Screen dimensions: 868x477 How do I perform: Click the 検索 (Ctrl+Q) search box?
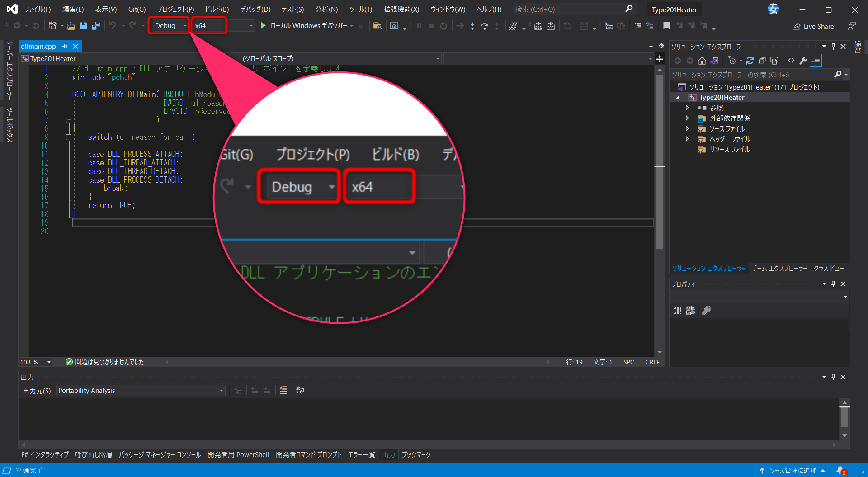click(x=574, y=9)
